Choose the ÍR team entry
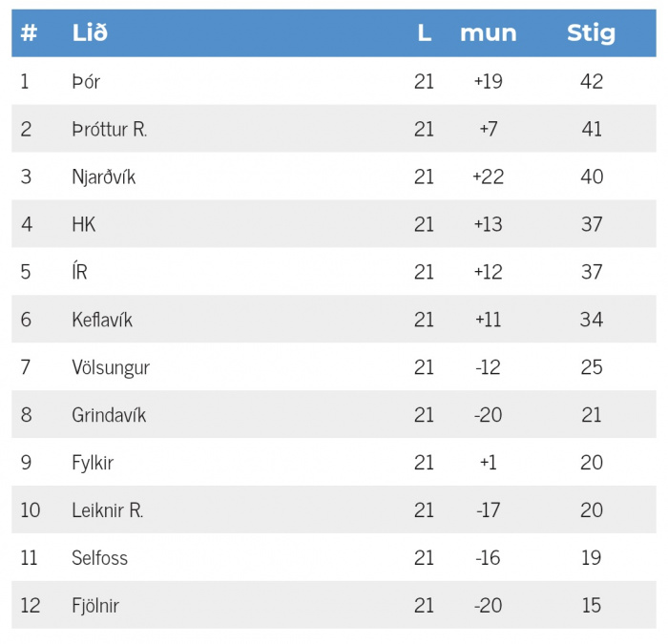Screen dimensions: 668x644 click(79, 270)
